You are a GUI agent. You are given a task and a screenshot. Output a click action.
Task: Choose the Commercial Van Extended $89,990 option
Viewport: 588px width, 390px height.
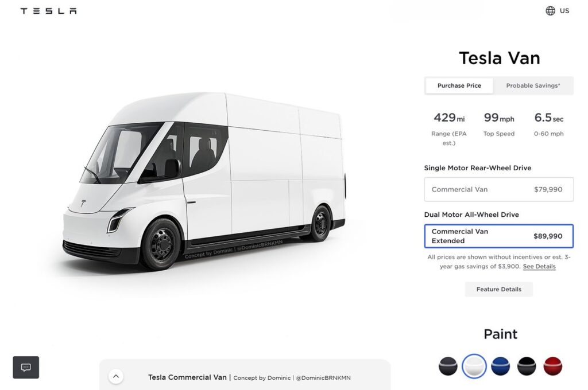tap(498, 236)
